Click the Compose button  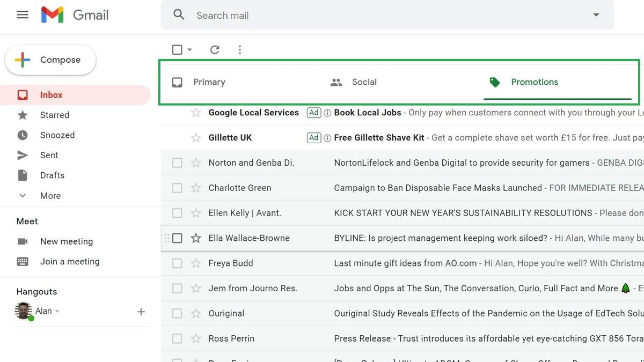50,60
